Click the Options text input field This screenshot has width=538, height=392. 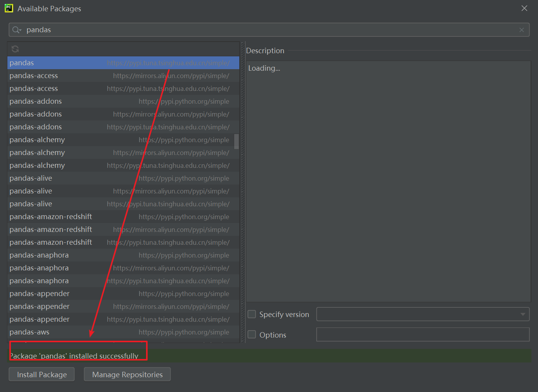(x=423, y=335)
